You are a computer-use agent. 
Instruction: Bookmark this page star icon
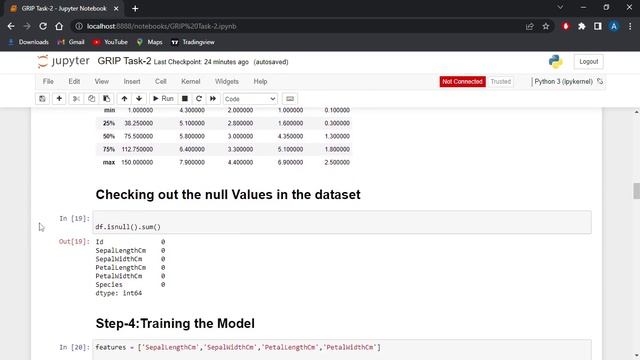(546, 26)
